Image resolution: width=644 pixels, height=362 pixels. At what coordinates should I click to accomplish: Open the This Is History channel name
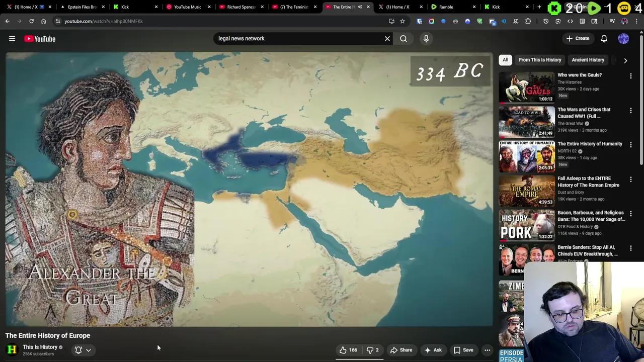coord(40,347)
